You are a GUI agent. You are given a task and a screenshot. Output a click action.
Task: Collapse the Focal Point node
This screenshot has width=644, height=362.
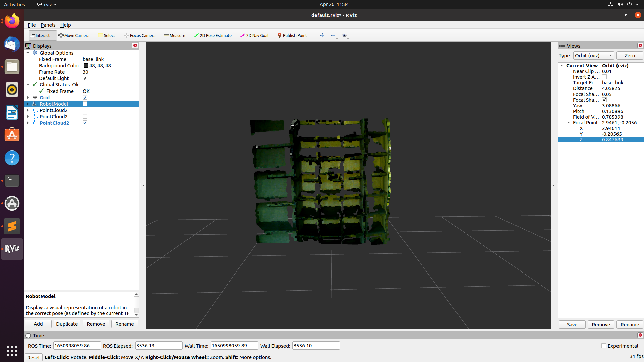tap(569, 122)
